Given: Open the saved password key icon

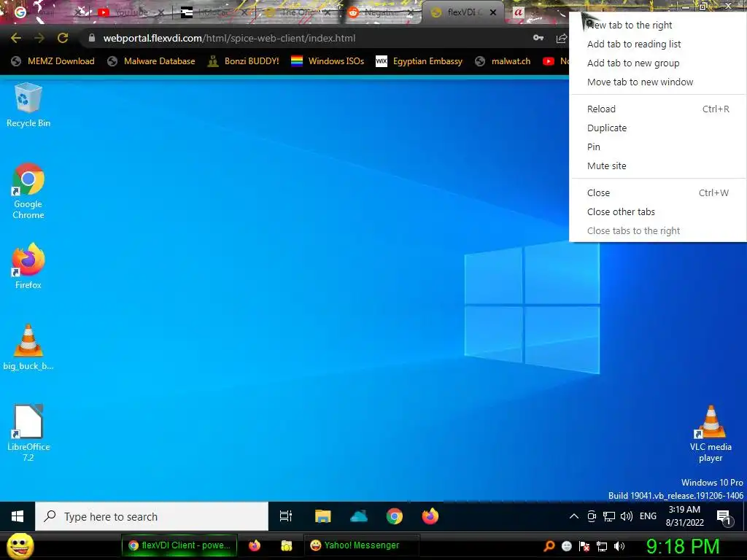Looking at the screenshot, I should point(538,38).
